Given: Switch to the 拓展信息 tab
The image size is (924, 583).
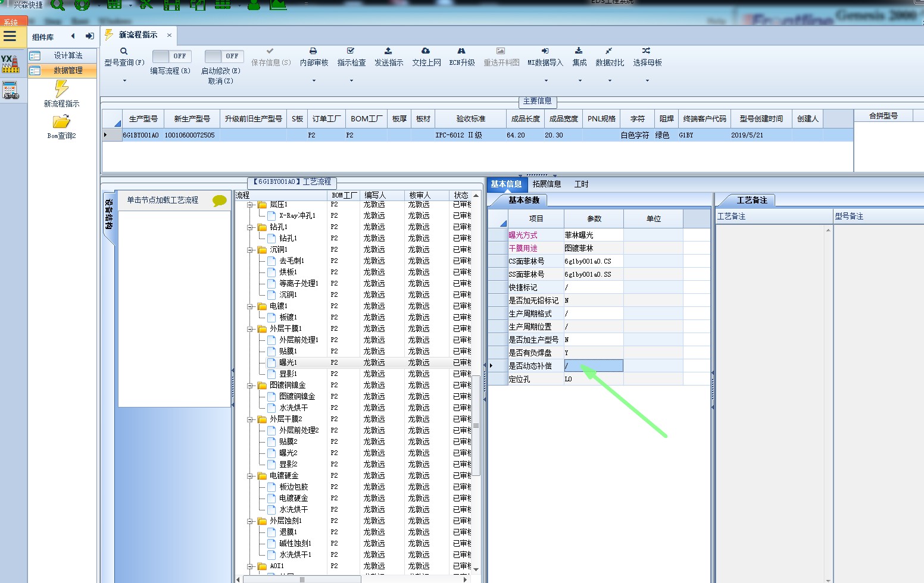Looking at the screenshot, I should (x=547, y=184).
